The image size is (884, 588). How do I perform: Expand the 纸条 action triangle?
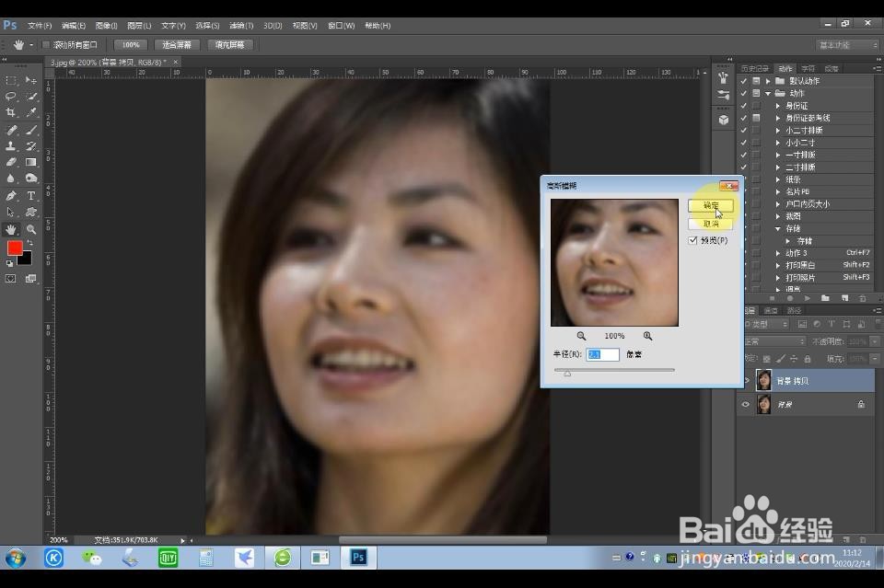(x=778, y=179)
